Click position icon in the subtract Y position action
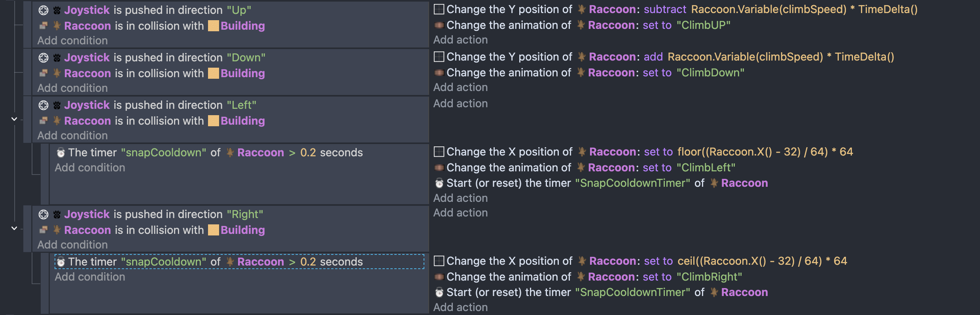The width and height of the screenshot is (980, 315). coord(439,9)
